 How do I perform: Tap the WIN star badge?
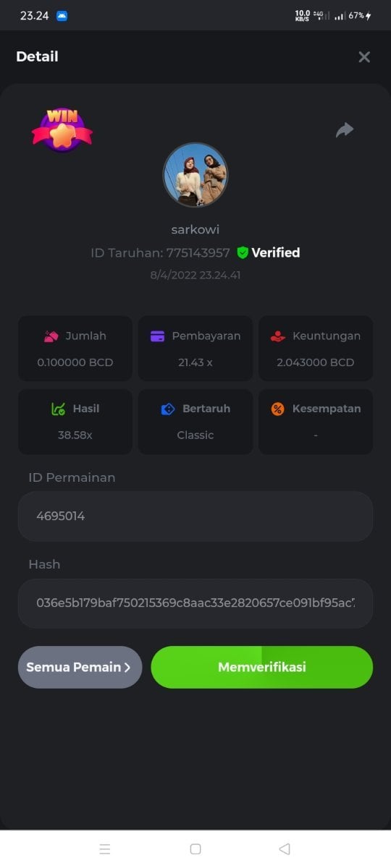tap(62, 129)
